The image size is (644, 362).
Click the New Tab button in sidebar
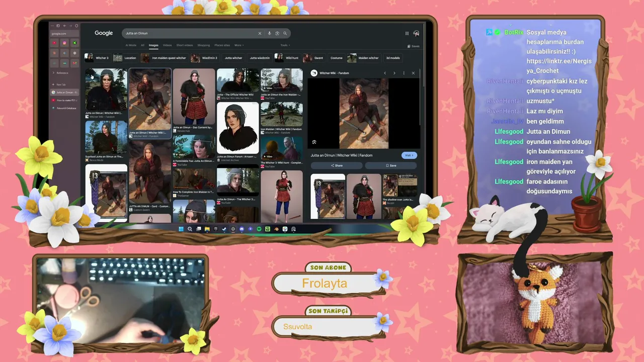tap(64, 84)
